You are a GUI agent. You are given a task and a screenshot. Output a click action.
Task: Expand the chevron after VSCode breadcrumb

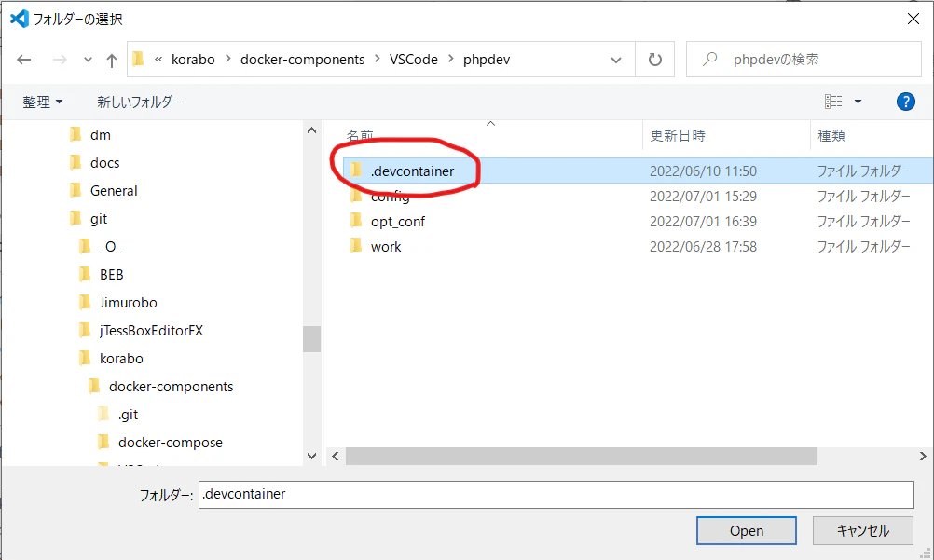[x=450, y=59]
